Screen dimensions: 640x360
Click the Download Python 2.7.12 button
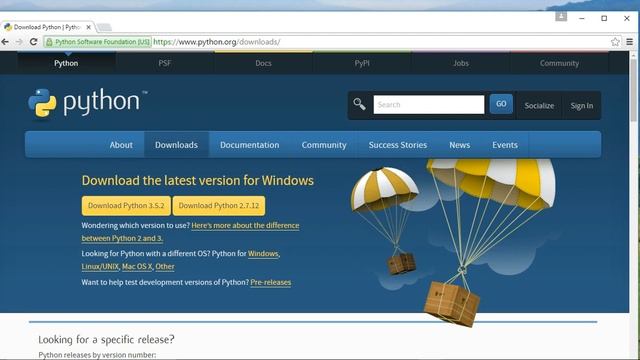[x=219, y=206]
